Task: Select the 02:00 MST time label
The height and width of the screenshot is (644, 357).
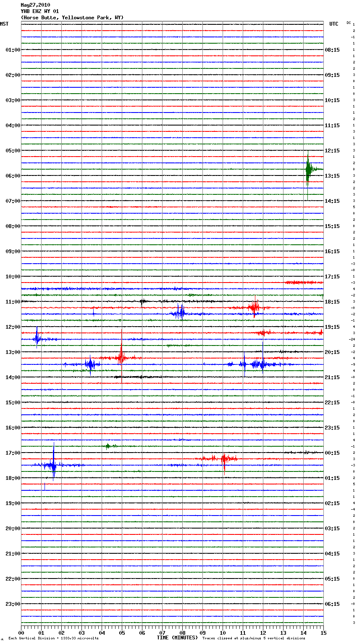Action: [13, 75]
